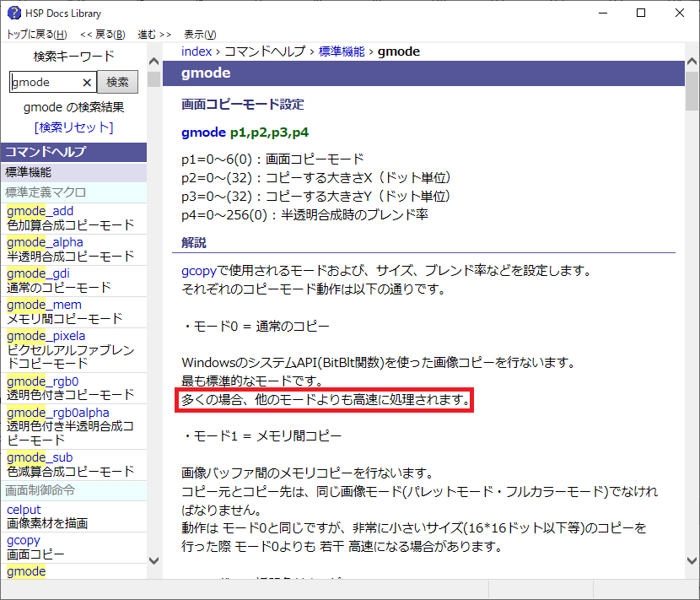Click the search keyword input field
700x600 pixels.
(45, 82)
